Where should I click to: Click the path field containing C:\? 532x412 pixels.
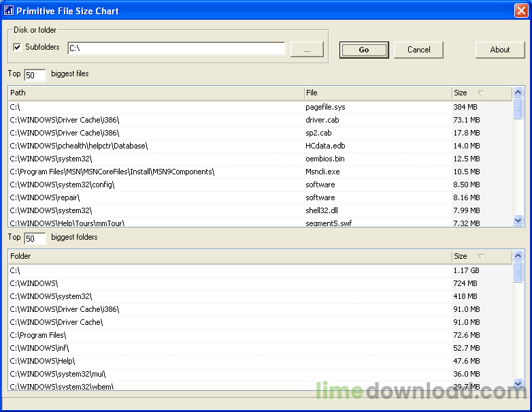[x=176, y=48]
